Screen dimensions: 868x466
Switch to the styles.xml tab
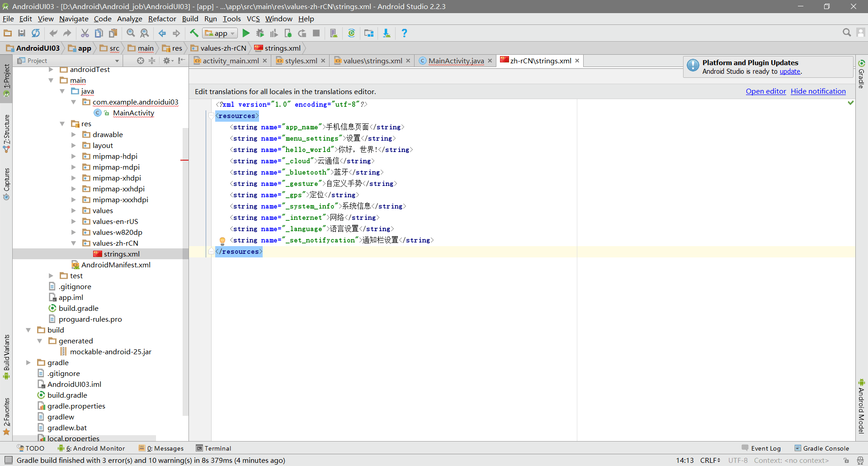click(x=301, y=61)
